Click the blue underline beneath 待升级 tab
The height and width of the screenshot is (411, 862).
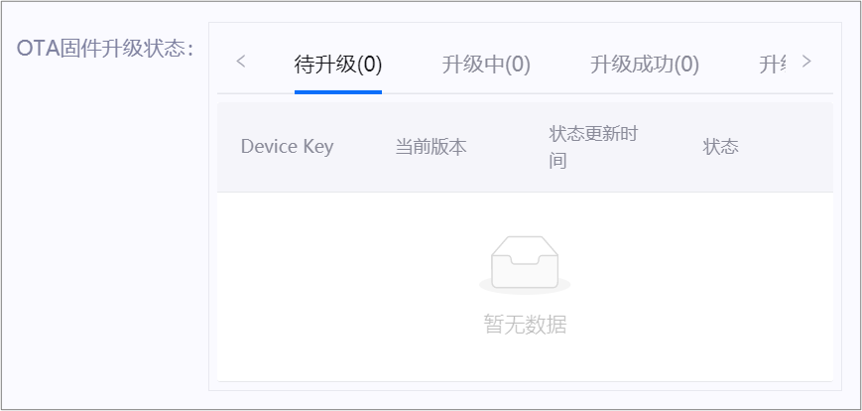click(338, 92)
